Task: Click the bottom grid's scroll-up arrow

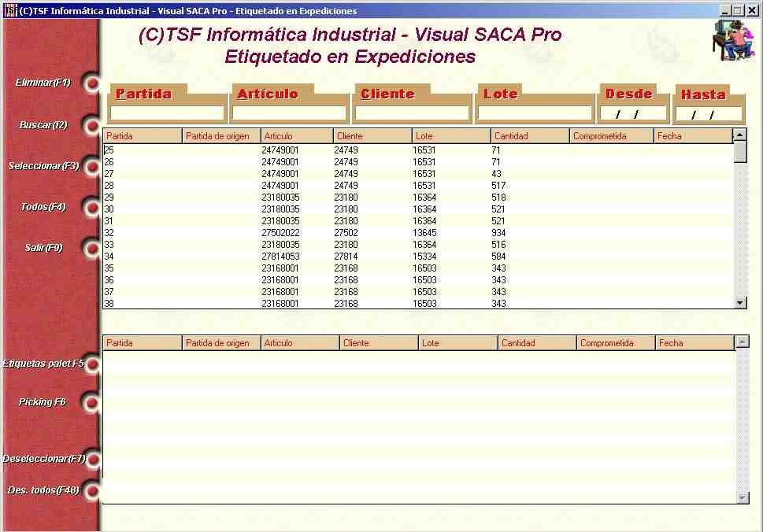Action: [x=742, y=342]
